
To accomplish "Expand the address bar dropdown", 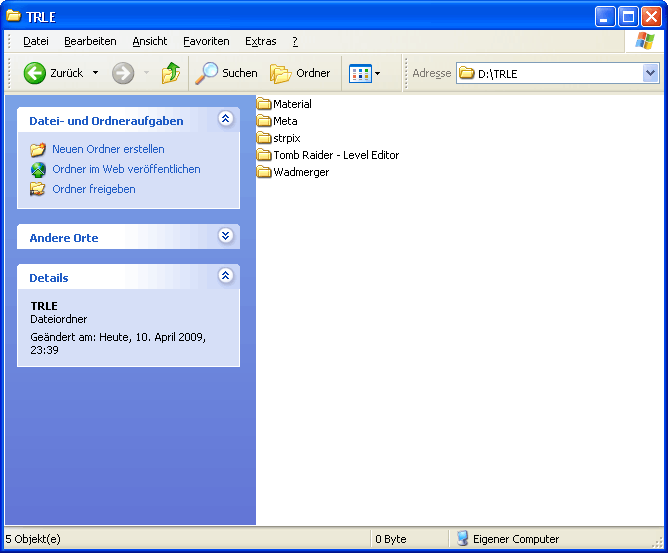I will coord(650,73).
